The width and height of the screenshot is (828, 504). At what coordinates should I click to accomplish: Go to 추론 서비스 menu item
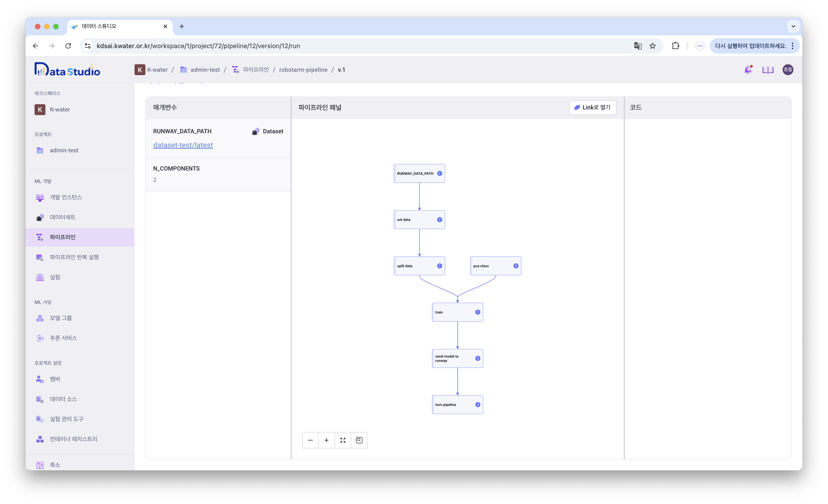point(63,338)
